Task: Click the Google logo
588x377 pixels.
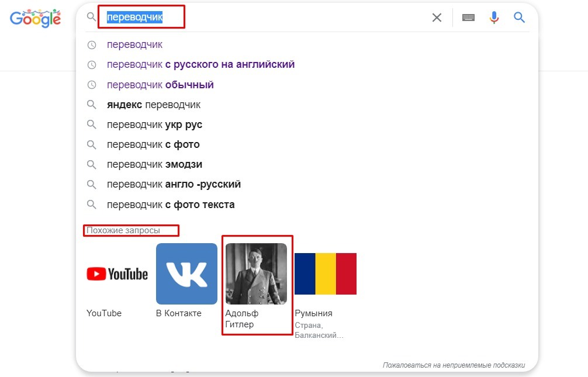Action: [x=35, y=18]
